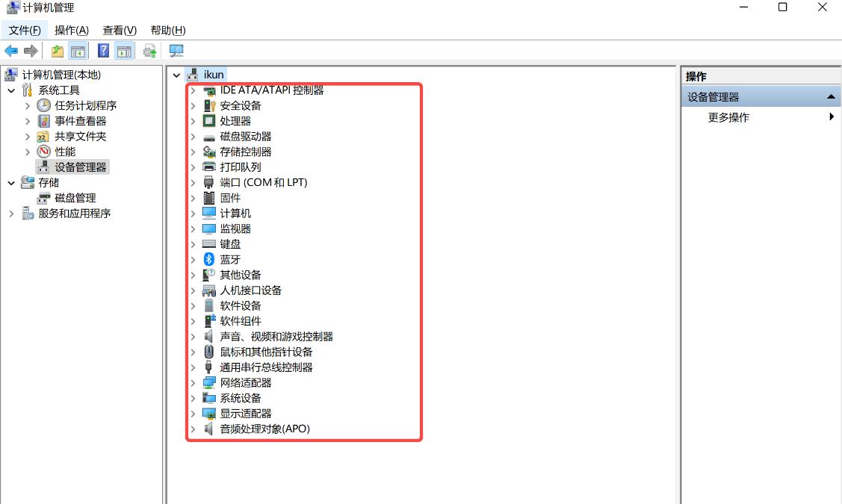
Task: Select the 软件组件 category label
Action: pyautogui.click(x=241, y=321)
